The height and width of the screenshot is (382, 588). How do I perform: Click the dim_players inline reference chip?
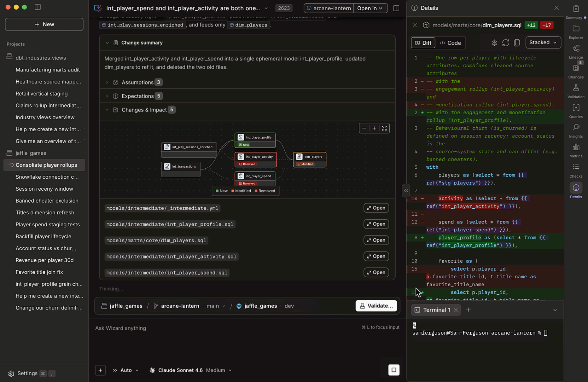248,25
